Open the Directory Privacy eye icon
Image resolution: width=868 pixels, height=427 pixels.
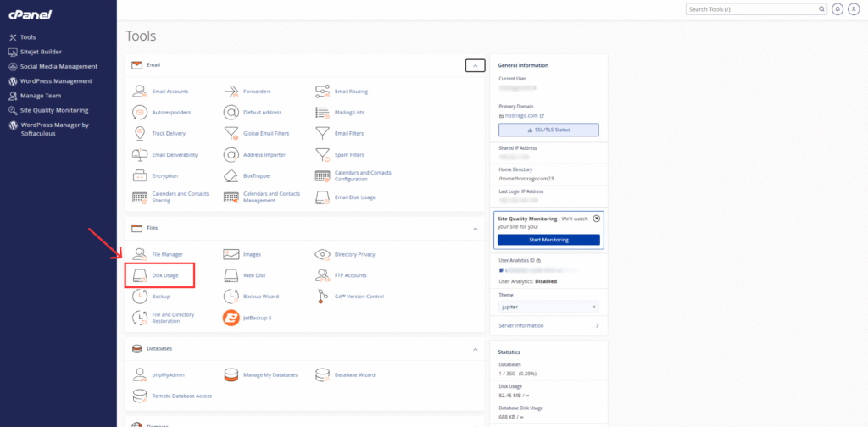coord(323,254)
